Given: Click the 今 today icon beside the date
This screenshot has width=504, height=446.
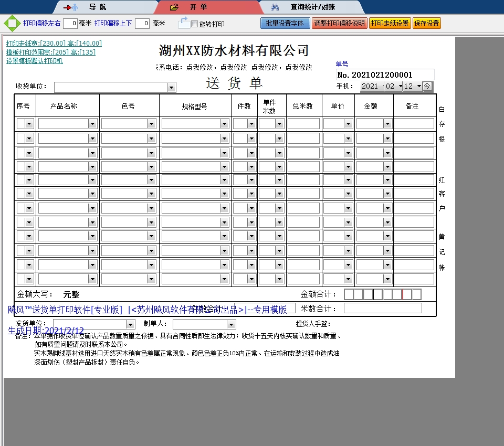Looking at the screenshot, I should [x=427, y=86].
